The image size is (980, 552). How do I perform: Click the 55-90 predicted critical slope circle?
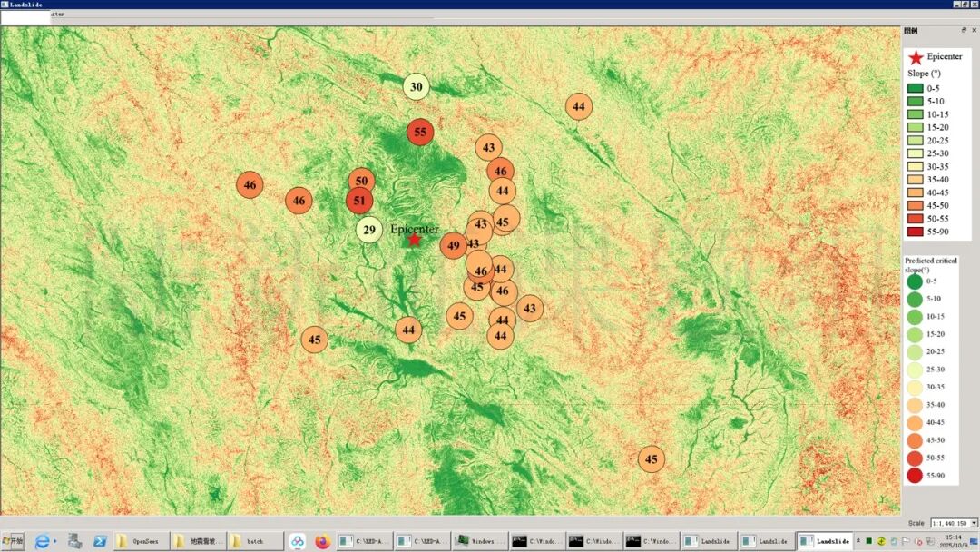pyautogui.click(x=914, y=475)
